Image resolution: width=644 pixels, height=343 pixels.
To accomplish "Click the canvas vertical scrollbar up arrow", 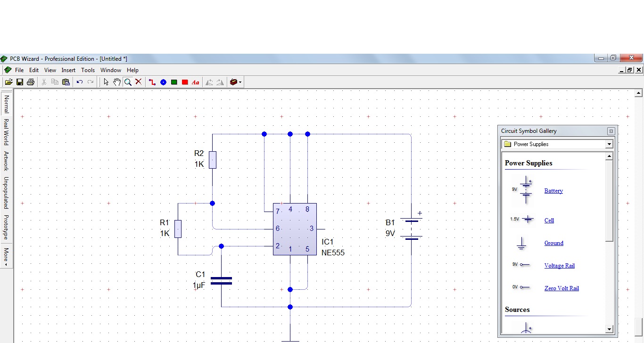I will 639,93.
